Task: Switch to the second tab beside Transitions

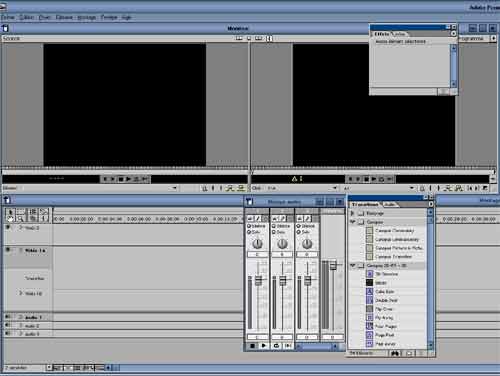Action: [390, 204]
